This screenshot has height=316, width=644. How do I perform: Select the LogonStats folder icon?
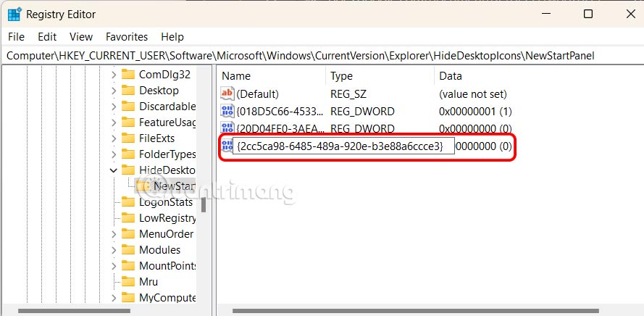point(128,202)
